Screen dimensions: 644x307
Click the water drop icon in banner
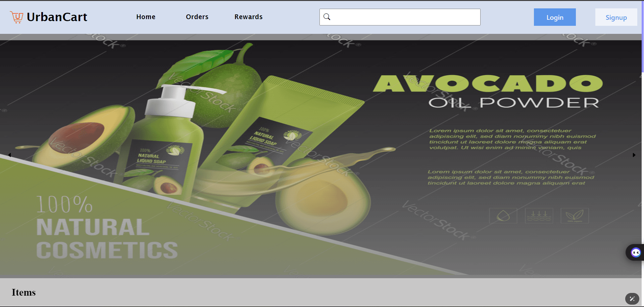(503, 216)
